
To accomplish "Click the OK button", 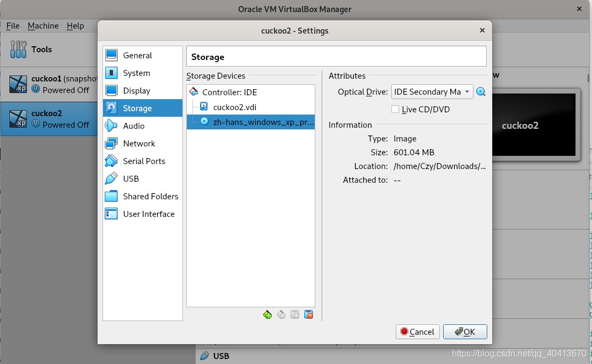I will tap(465, 332).
